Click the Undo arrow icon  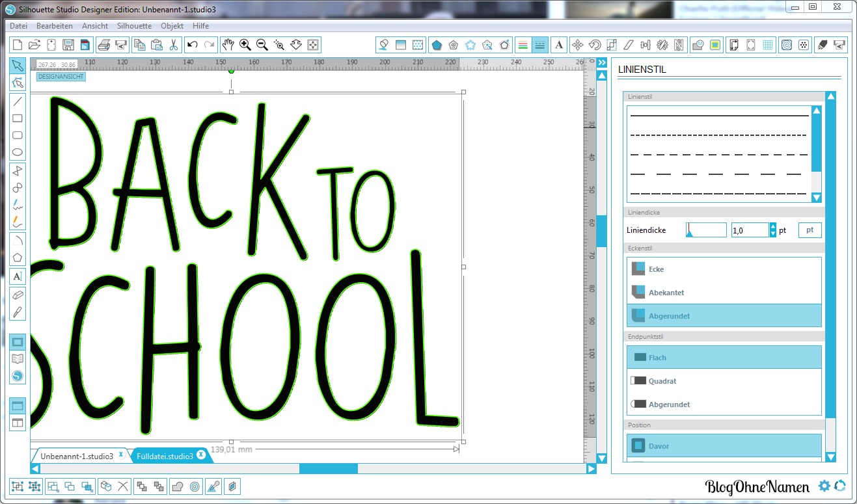pos(192,45)
